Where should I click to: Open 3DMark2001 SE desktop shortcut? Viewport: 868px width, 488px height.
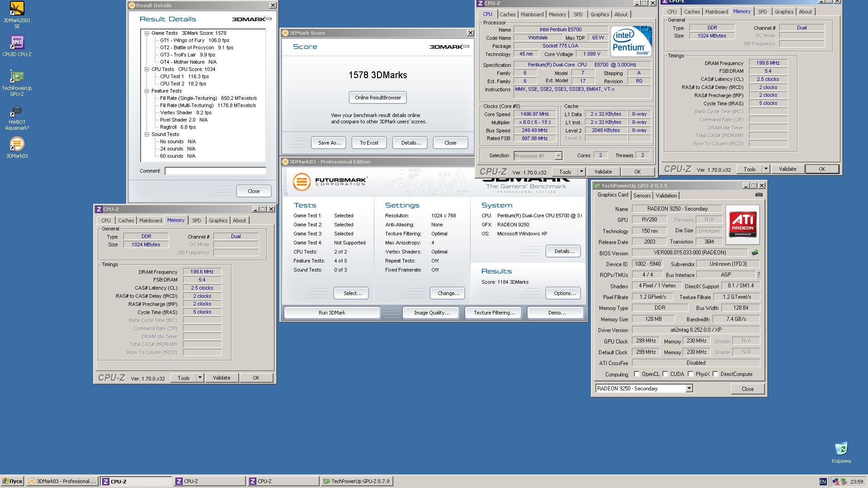coord(17,15)
